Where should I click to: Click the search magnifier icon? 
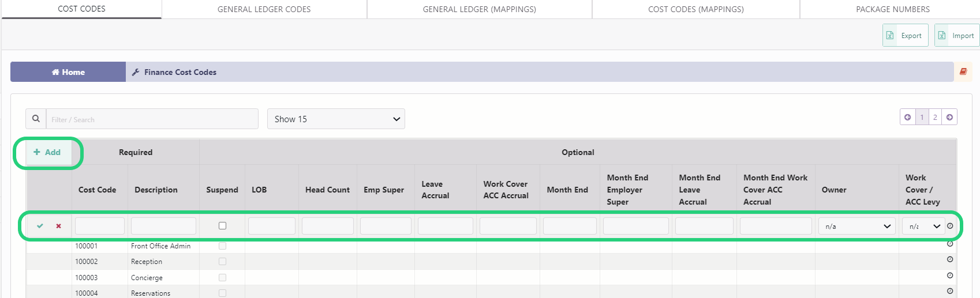(x=36, y=119)
